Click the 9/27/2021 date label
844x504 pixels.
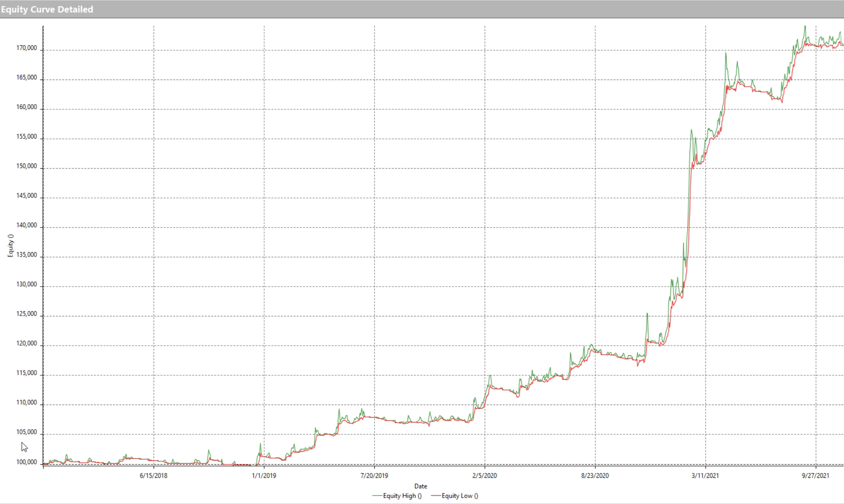[x=815, y=475]
